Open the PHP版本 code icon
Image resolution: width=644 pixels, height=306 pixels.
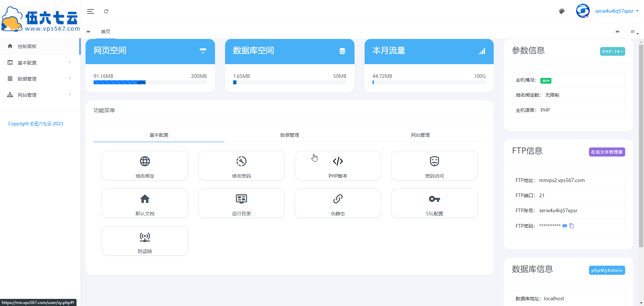pos(338,162)
